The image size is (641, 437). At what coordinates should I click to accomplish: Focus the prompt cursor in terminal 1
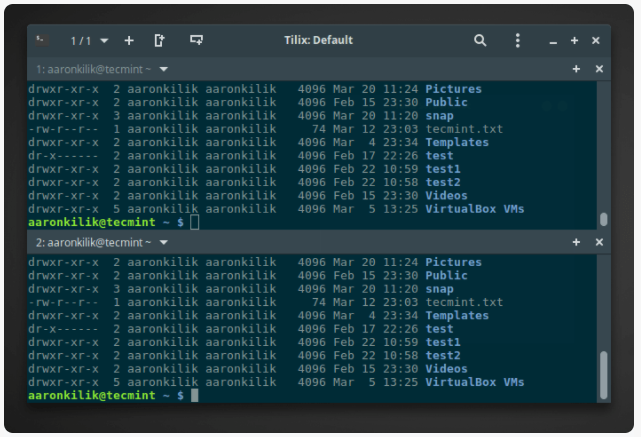point(195,222)
